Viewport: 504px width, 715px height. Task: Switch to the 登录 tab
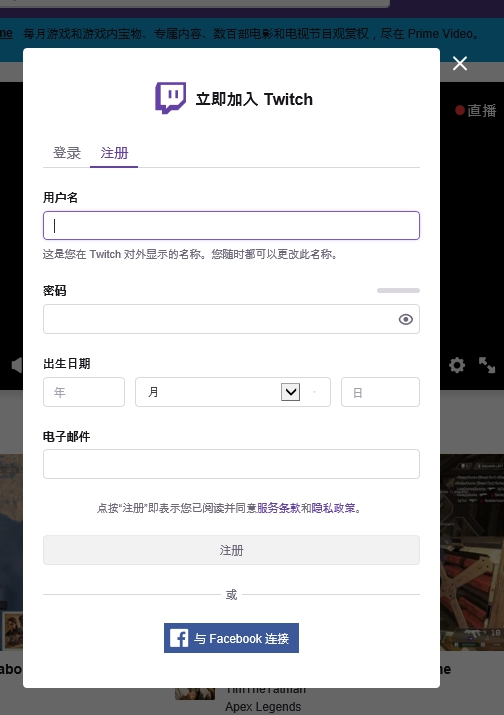tap(67, 153)
